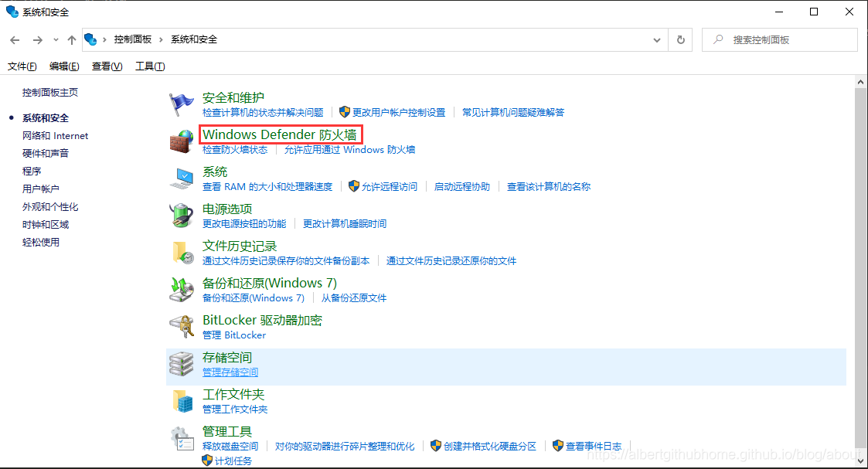Open 控制面板主页 in sidebar
This screenshot has height=469, width=868.
pos(49,93)
